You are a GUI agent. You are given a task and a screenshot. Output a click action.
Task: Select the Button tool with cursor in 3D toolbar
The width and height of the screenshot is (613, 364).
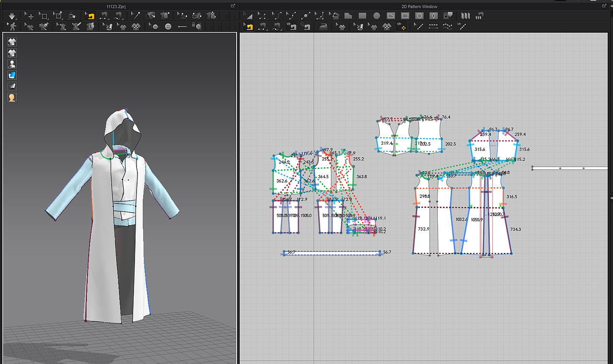click(x=153, y=27)
